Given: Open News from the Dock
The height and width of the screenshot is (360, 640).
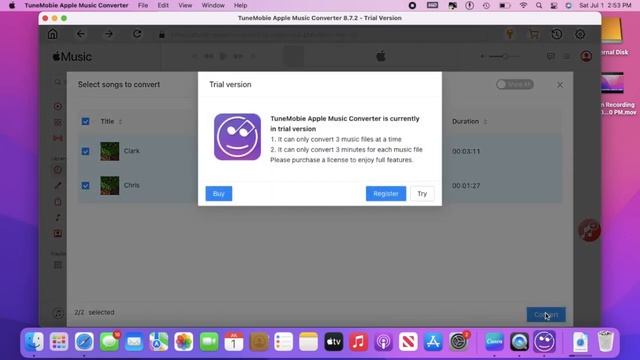Looking at the screenshot, I should click(x=408, y=341).
